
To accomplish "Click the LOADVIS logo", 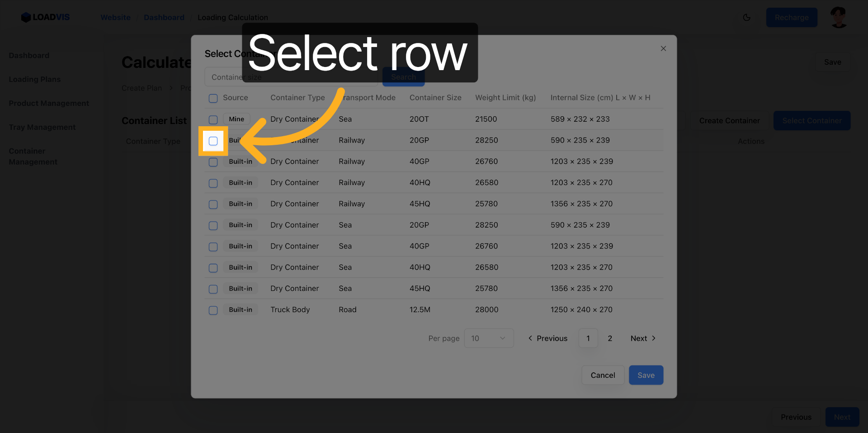I will pos(45,17).
